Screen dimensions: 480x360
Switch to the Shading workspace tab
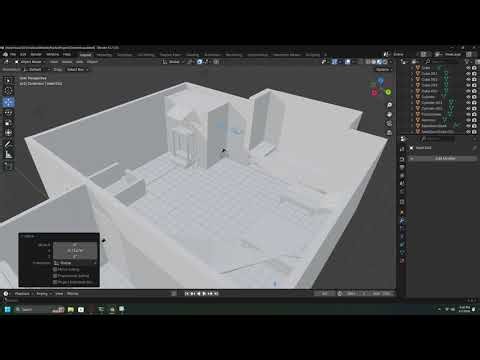pyautogui.click(x=192, y=55)
